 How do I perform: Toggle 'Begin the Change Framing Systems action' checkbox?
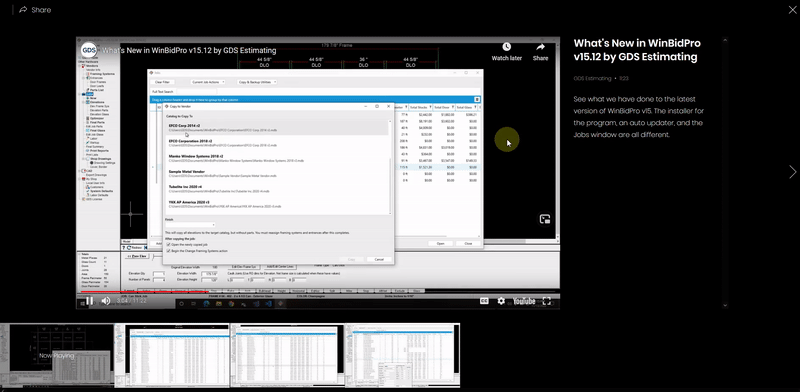point(168,251)
